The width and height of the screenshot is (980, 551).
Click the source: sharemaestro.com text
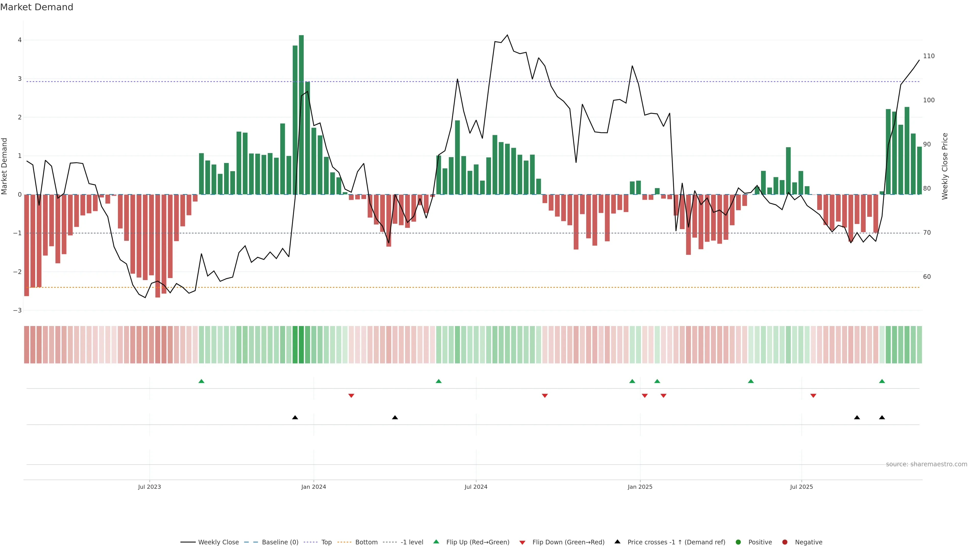tap(926, 464)
